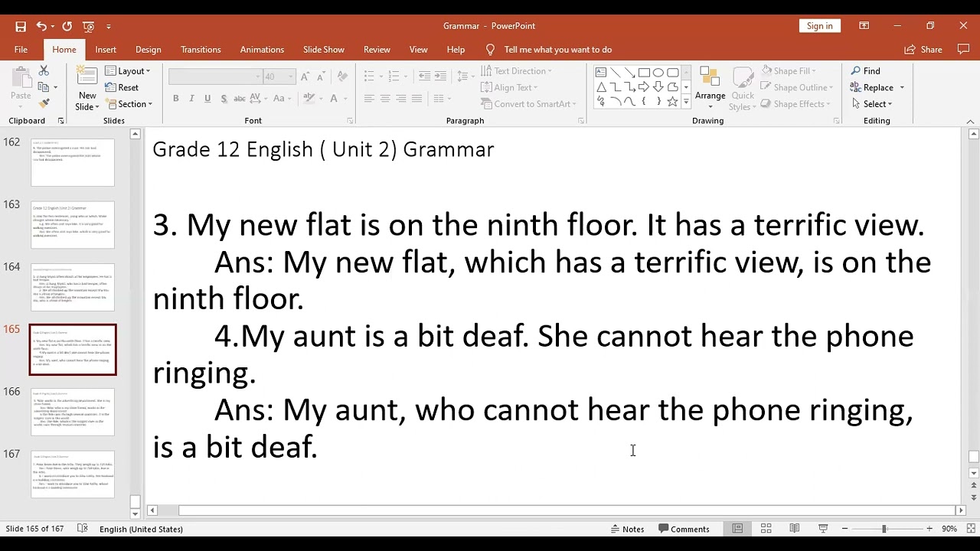This screenshot has width=980, height=551.
Task: Click the Zoom out minus button
Action: [844, 529]
